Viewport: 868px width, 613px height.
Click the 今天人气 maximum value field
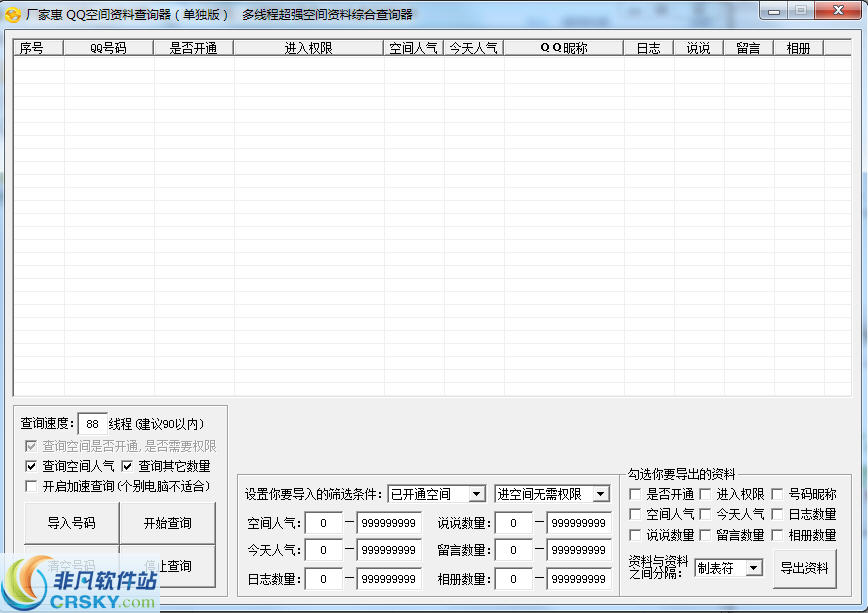click(389, 550)
